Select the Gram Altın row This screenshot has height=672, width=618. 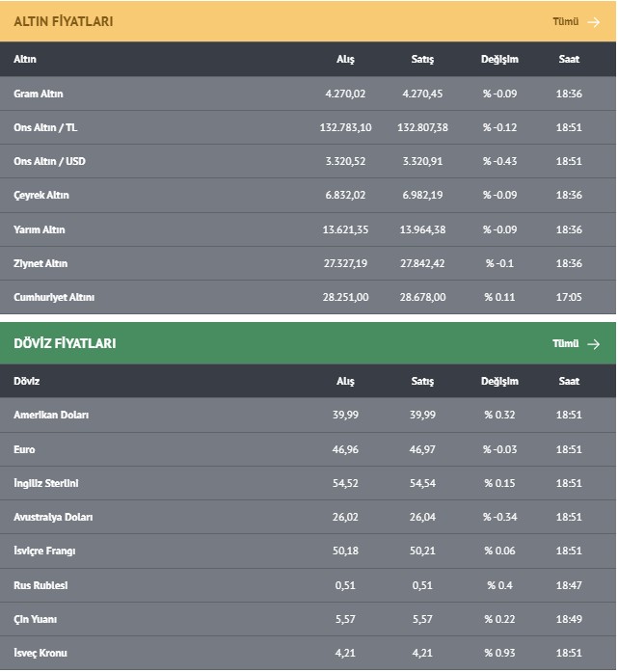(x=309, y=94)
